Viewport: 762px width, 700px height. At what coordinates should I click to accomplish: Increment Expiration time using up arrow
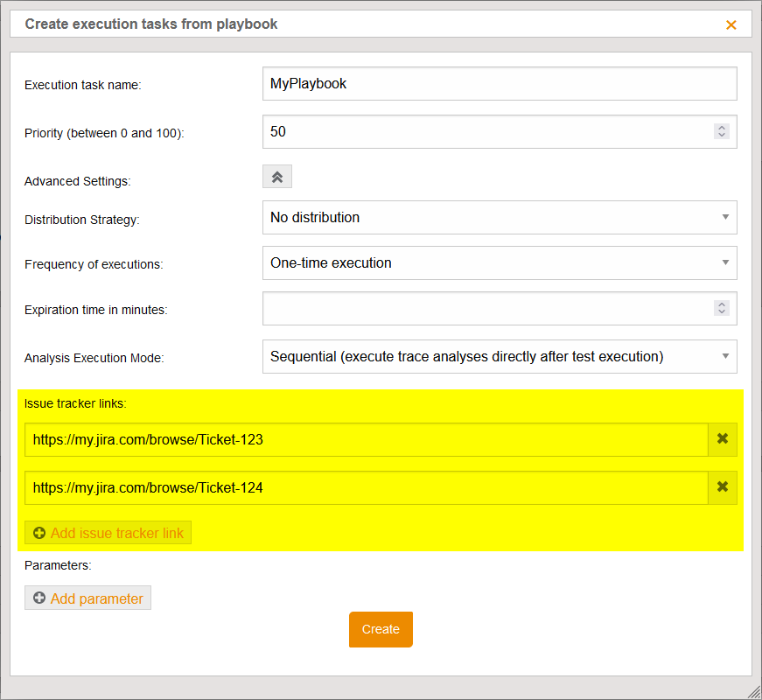coord(722,304)
